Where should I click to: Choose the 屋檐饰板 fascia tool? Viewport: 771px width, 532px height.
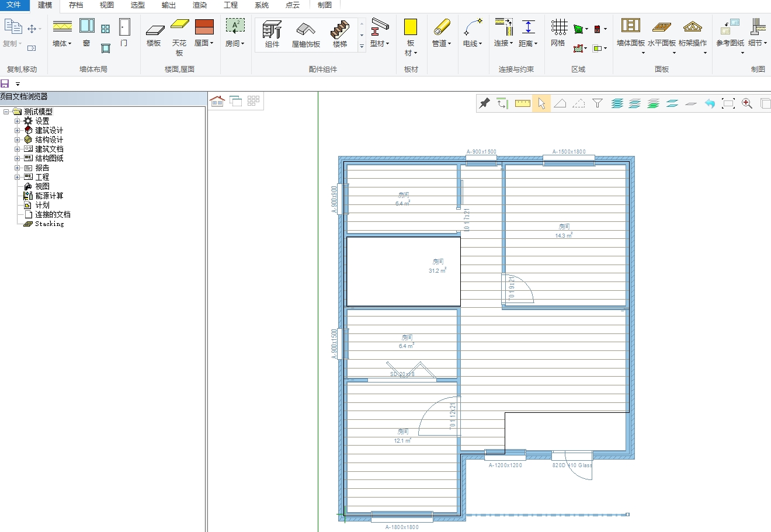[306, 35]
